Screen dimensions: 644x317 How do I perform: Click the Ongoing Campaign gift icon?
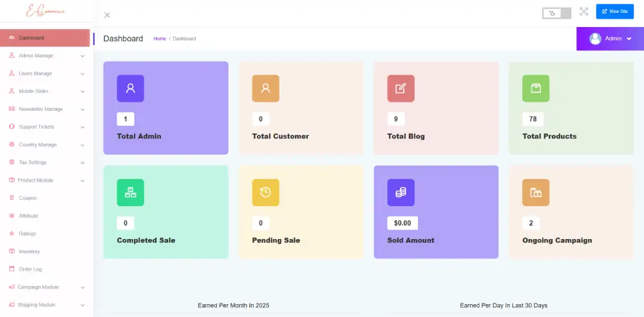click(535, 192)
